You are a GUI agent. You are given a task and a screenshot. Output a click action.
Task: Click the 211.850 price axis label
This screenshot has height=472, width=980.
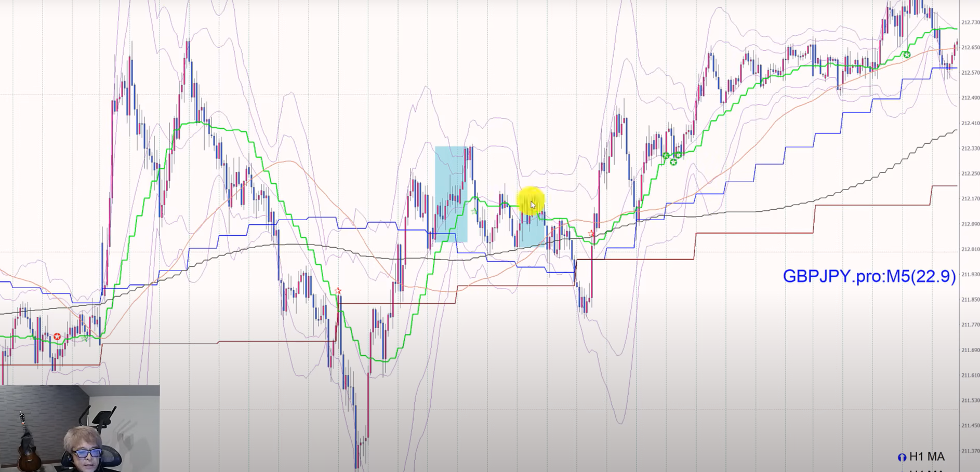click(970, 300)
